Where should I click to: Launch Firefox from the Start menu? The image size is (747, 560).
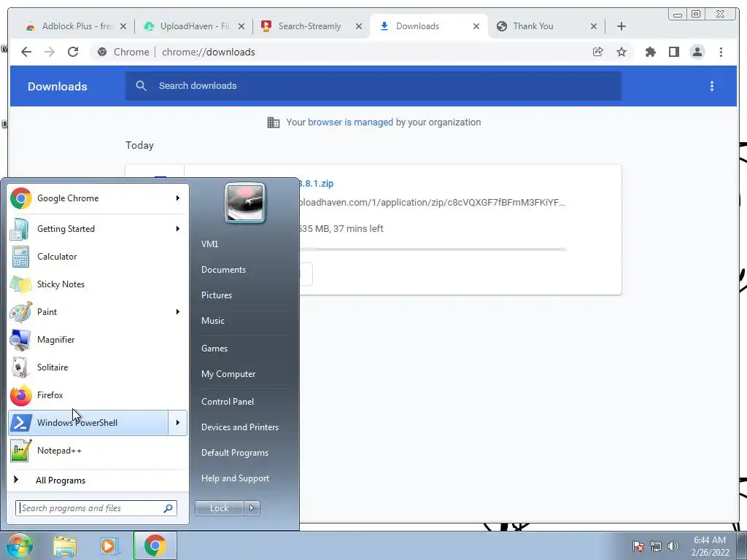[98, 394]
